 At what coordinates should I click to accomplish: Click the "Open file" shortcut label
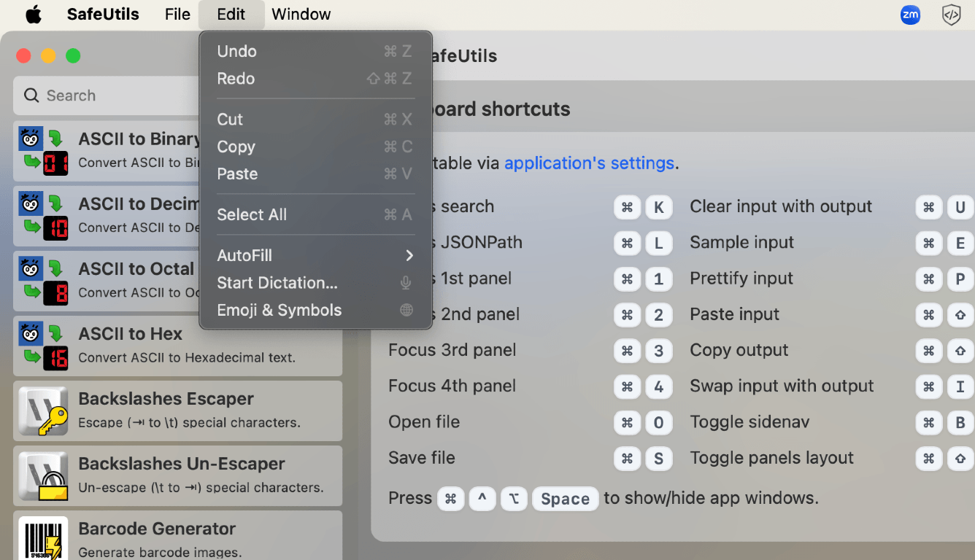pos(424,421)
